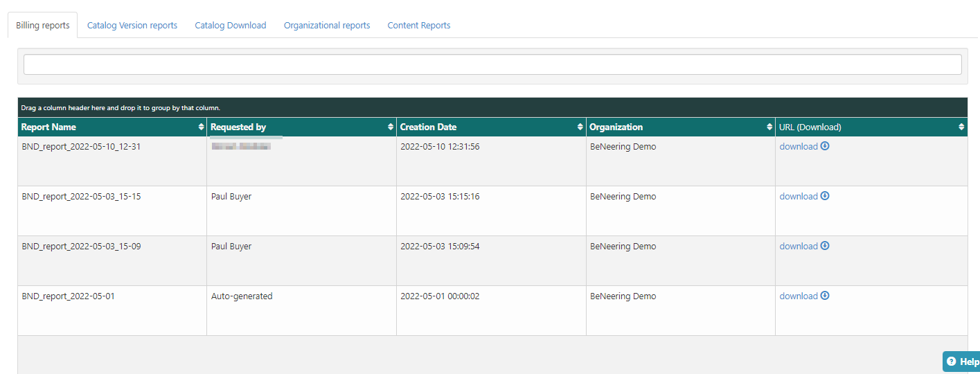Click download icon for BND_report_2022-05-03_15-09
This screenshot has width=980, height=374.
click(825, 246)
